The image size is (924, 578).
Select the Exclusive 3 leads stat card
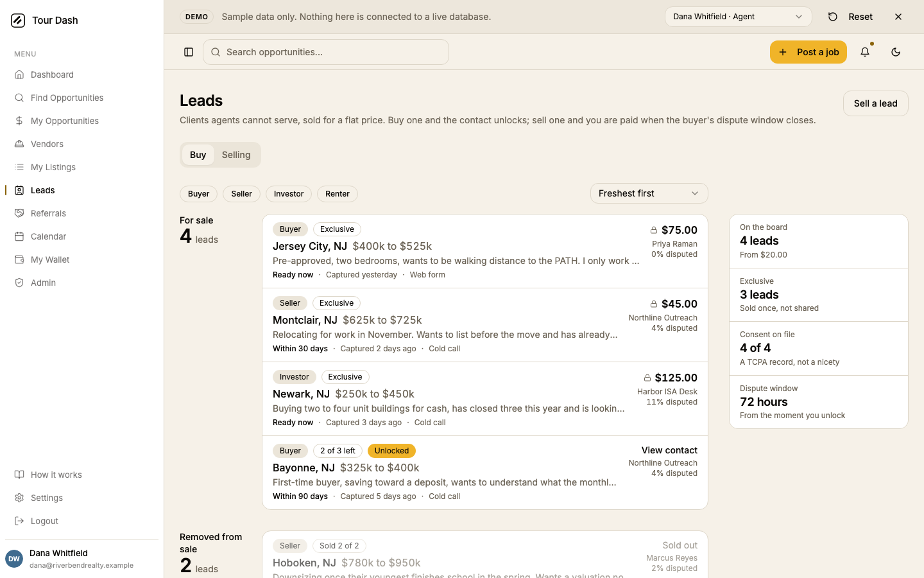(819, 295)
